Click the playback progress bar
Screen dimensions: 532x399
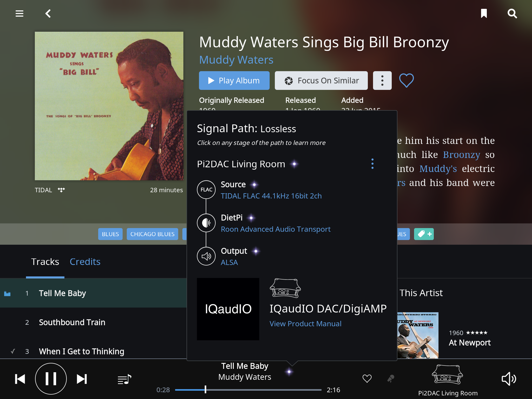248,390
